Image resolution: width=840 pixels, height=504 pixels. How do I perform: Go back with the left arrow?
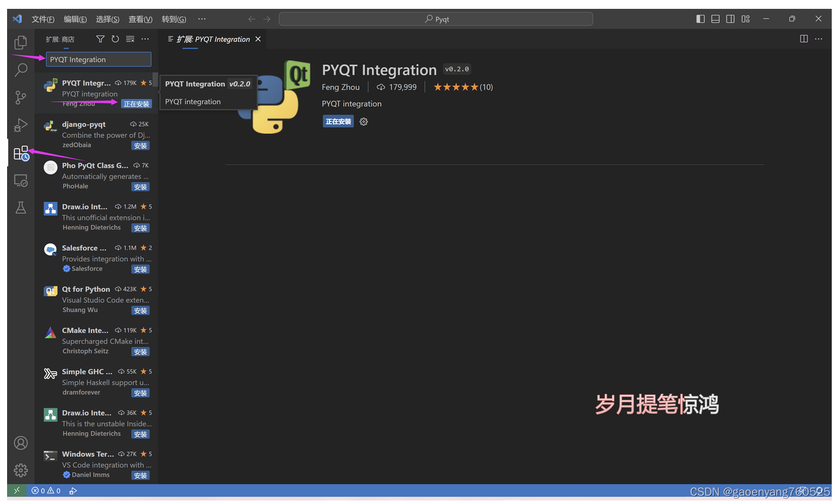(252, 19)
